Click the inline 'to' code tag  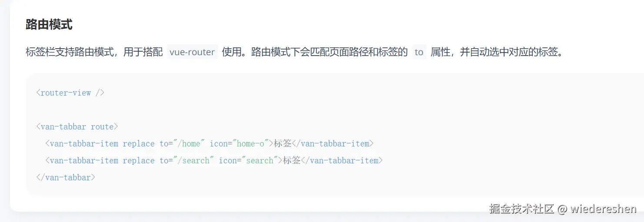pos(418,52)
